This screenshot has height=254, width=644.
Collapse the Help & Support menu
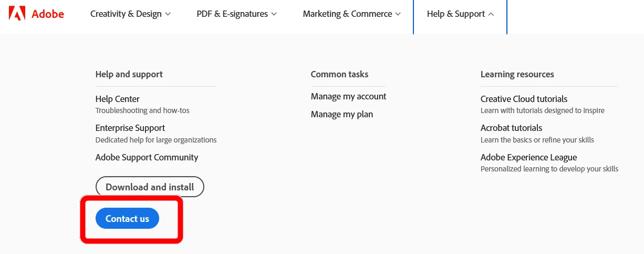coord(460,14)
